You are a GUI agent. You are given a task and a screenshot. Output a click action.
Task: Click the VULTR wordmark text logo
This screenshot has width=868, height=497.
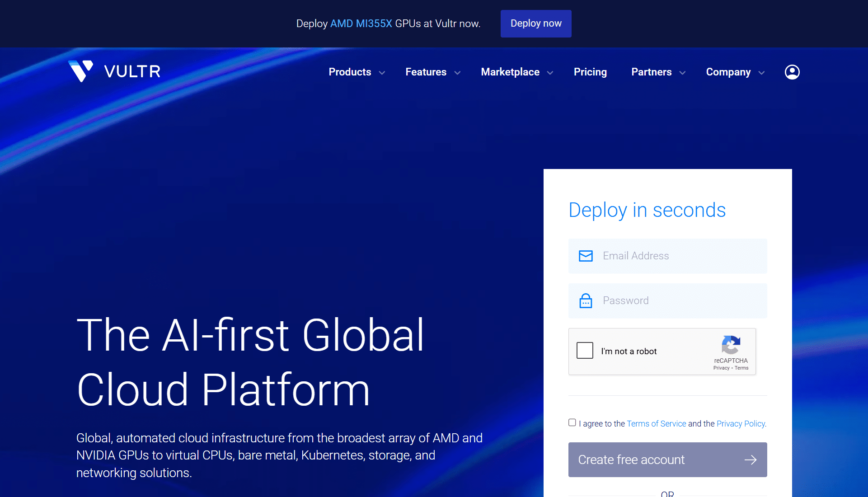(x=132, y=71)
